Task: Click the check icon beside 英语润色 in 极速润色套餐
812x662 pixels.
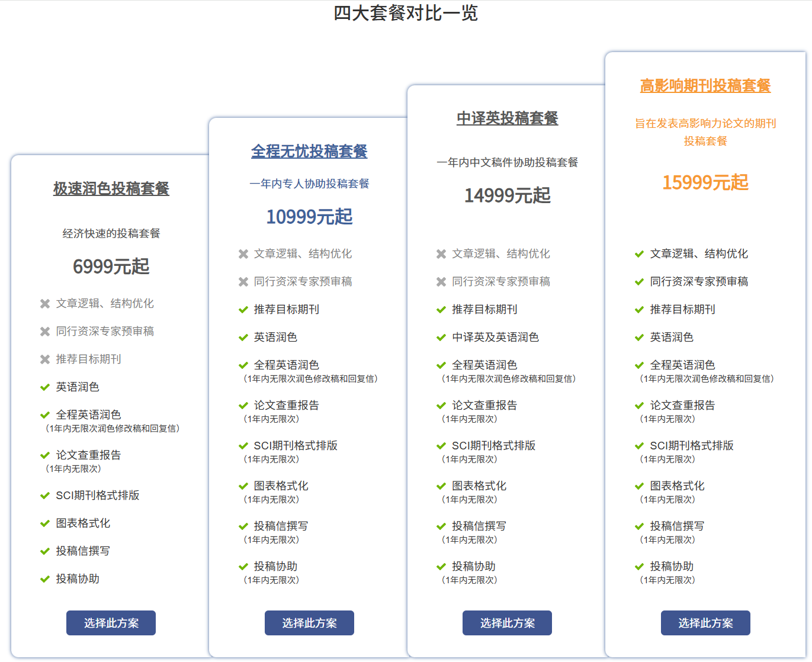Action: point(45,387)
